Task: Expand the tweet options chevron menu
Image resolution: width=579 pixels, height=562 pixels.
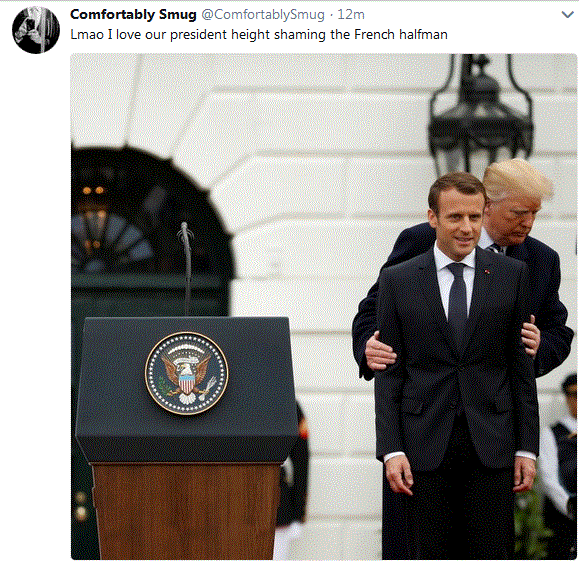Action: pos(567,15)
